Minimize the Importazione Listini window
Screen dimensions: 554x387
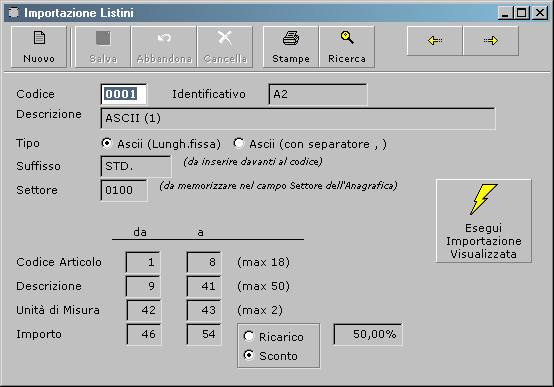pos(505,13)
